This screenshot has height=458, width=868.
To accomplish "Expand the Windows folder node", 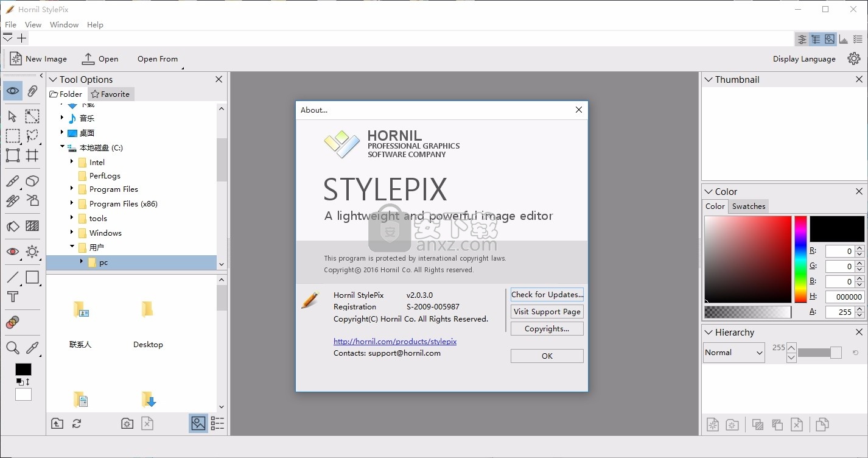I will 72,233.
